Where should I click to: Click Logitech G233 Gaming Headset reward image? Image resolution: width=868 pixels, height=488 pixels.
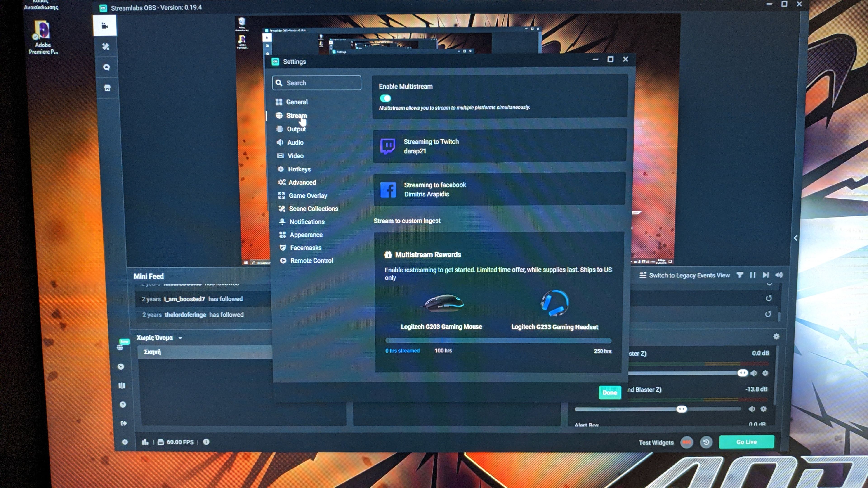click(x=554, y=303)
